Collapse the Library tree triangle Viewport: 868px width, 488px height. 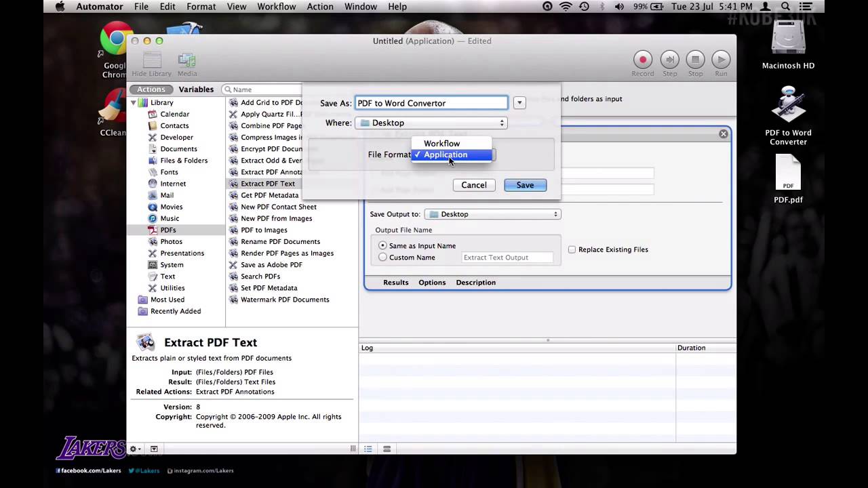[x=134, y=102]
